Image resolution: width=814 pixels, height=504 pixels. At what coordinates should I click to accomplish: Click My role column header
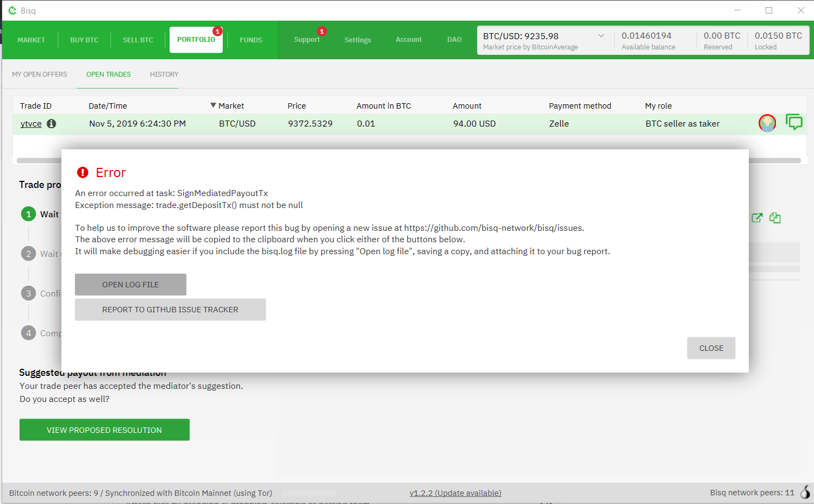[x=659, y=106]
